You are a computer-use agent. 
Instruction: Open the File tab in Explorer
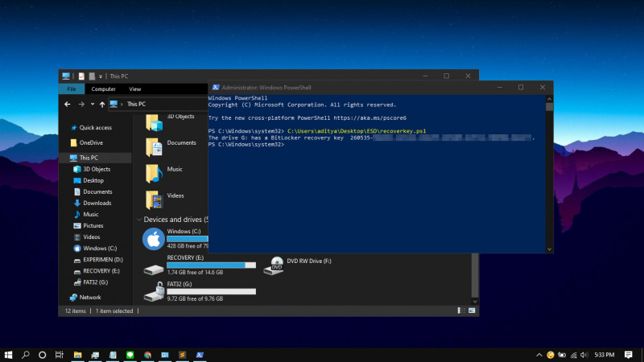click(72, 89)
